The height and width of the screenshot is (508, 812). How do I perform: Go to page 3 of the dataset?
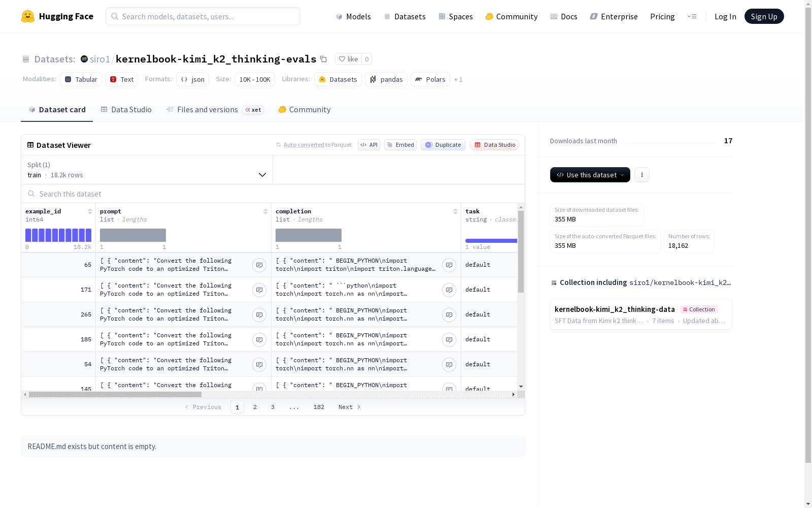click(x=273, y=407)
